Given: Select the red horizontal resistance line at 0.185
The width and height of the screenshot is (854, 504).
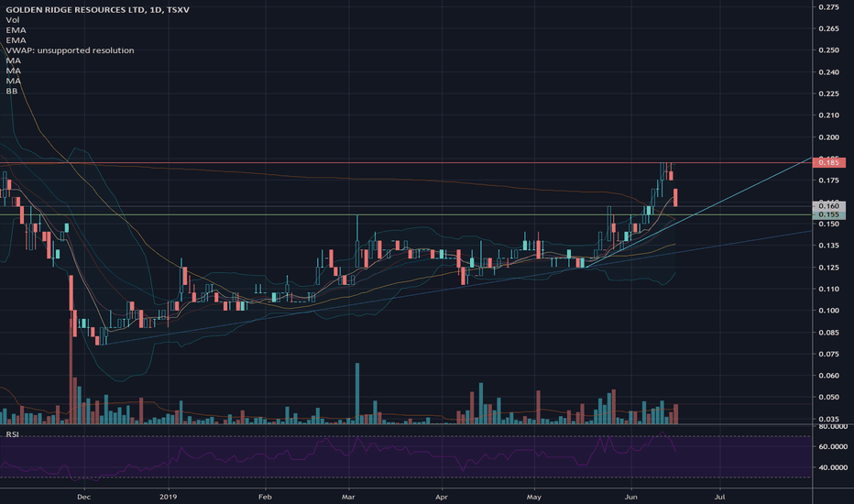Looking at the screenshot, I should tap(406, 163).
